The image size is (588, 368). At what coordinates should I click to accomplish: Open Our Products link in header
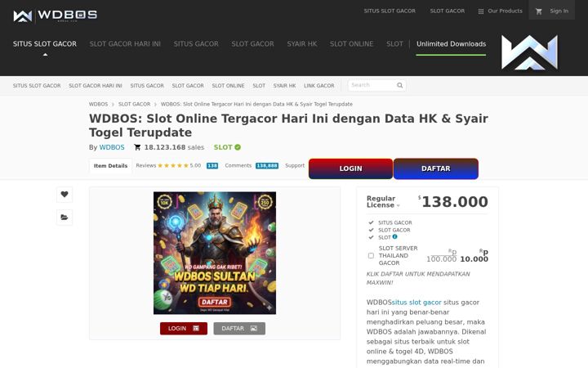coord(505,11)
